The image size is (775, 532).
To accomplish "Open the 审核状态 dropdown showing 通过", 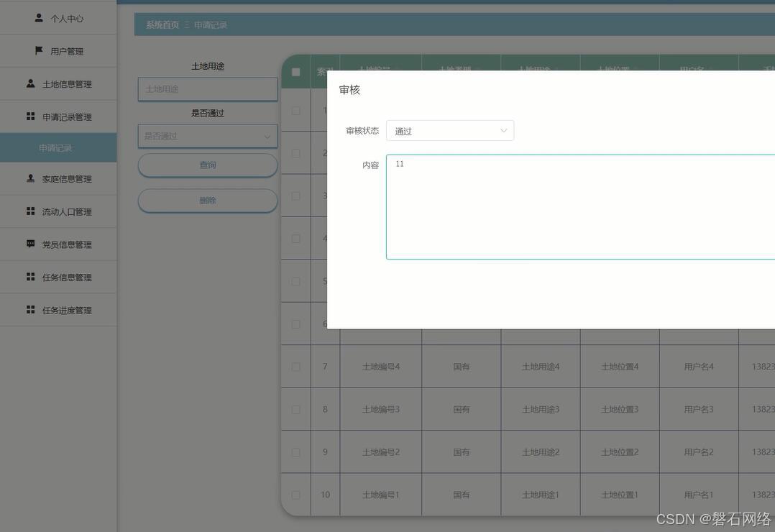I will (450, 131).
